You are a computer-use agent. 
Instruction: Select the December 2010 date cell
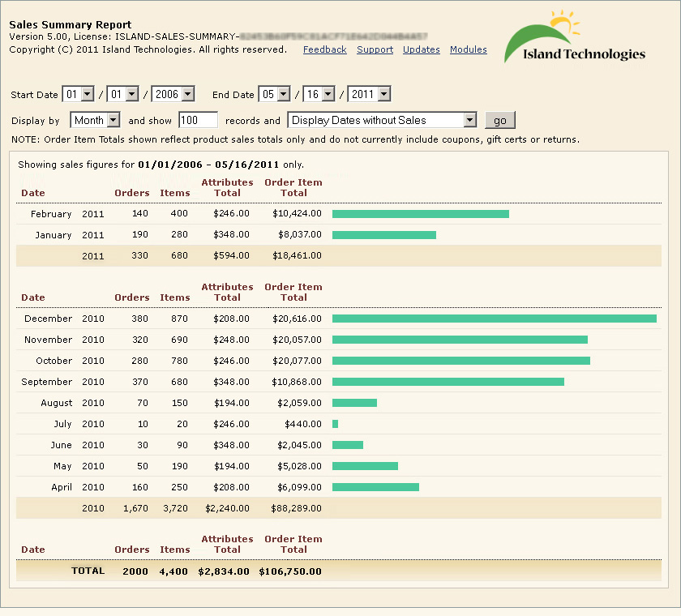64,319
